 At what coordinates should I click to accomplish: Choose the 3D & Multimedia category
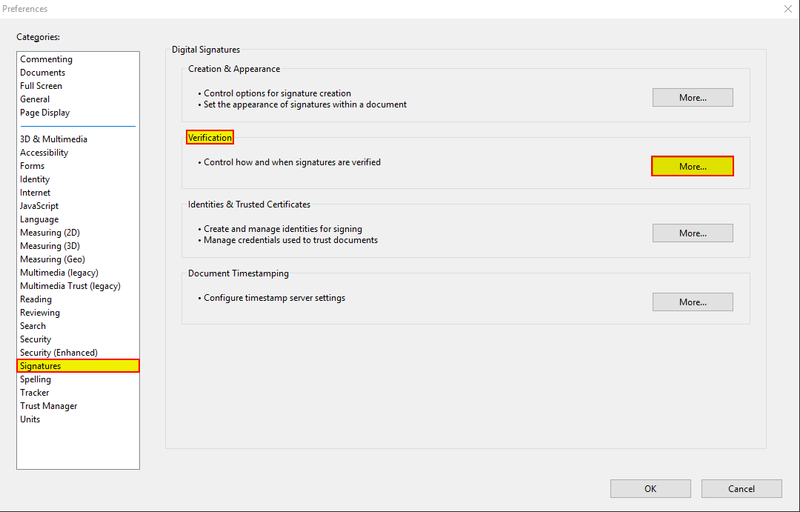(x=54, y=139)
